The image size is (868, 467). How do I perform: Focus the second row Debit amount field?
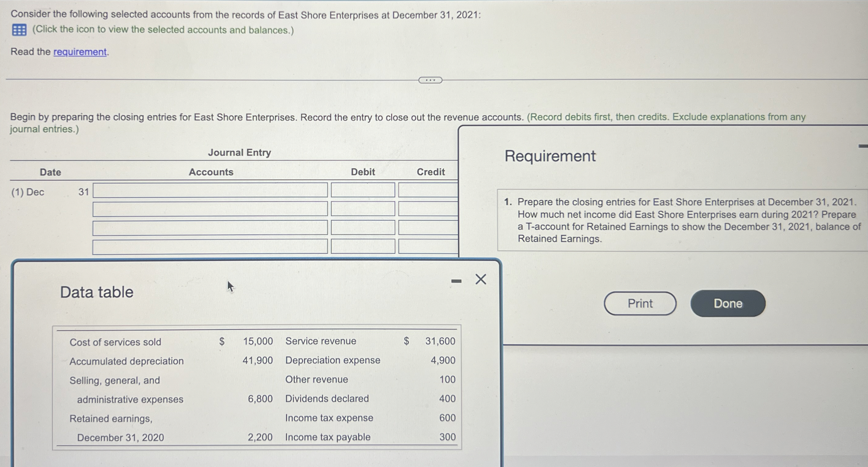tap(363, 209)
